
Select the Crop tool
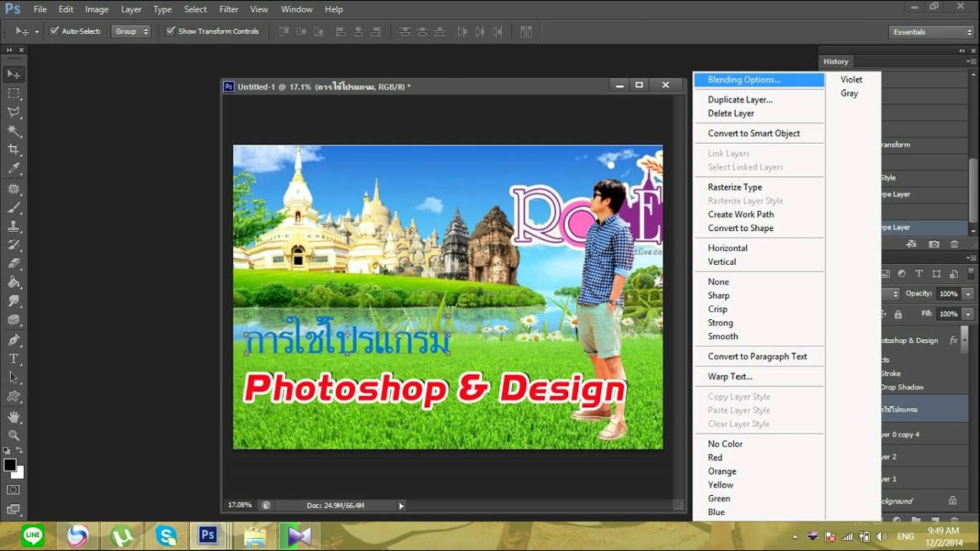[x=14, y=150]
